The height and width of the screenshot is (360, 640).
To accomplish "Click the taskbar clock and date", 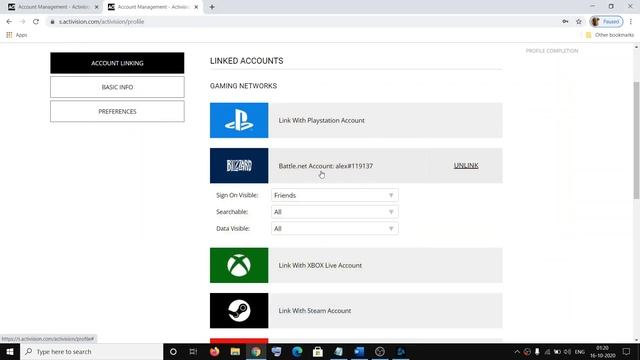I will pyautogui.click(x=602, y=351).
